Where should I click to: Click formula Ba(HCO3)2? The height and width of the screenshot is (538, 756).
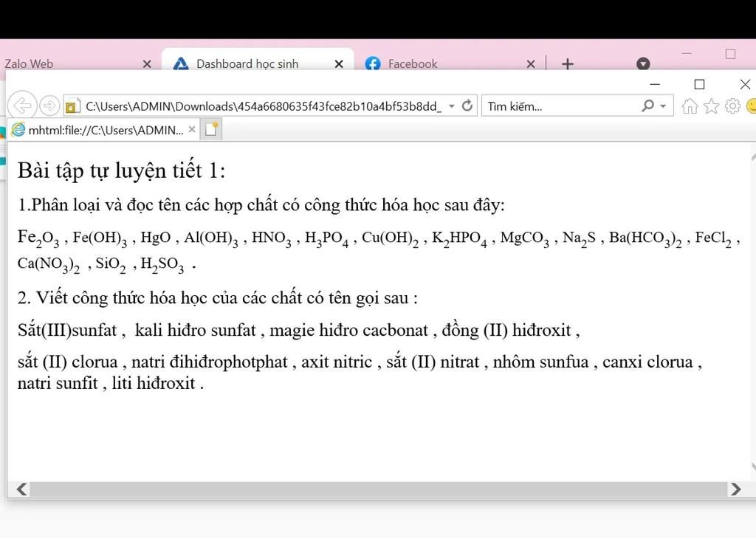(x=645, y=238)
